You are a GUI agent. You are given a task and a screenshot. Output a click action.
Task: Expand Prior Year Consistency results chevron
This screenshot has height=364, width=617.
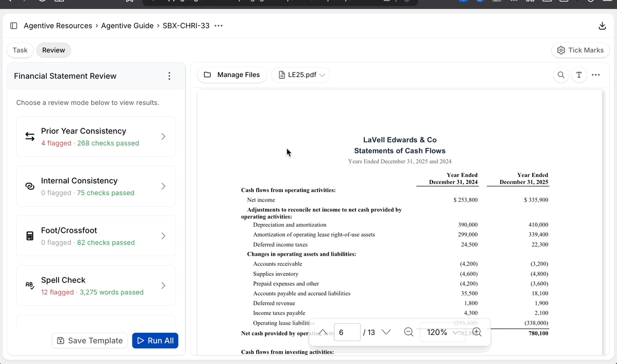pyautogui.click(x=163, y=136)
